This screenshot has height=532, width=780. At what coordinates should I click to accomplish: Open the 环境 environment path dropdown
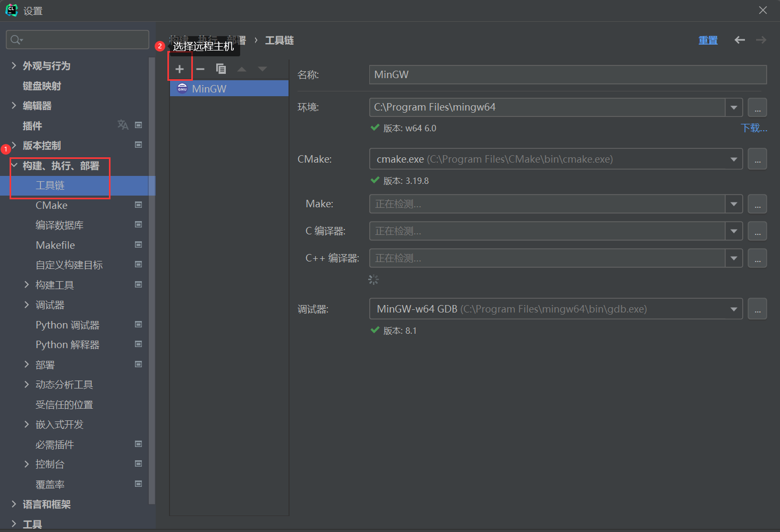coord(734,107)
